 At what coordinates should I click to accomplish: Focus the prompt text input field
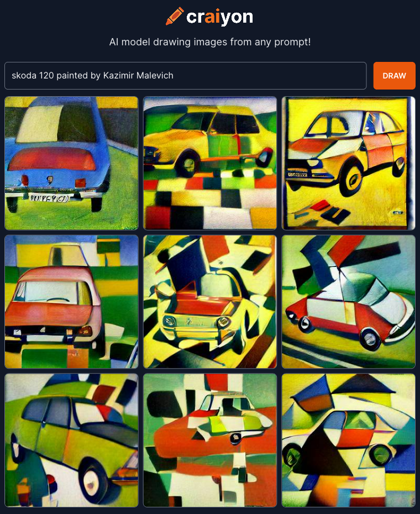click(185, 76)
